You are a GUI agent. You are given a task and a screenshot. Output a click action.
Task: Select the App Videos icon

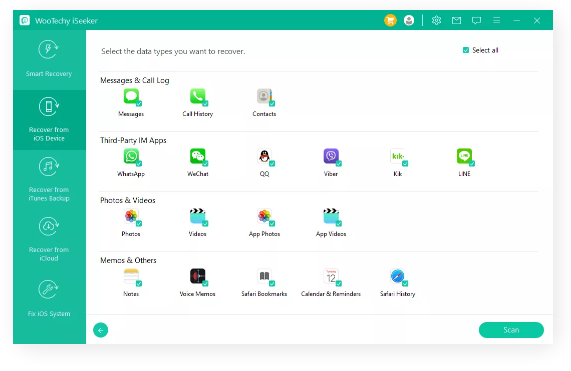(331, 216)
